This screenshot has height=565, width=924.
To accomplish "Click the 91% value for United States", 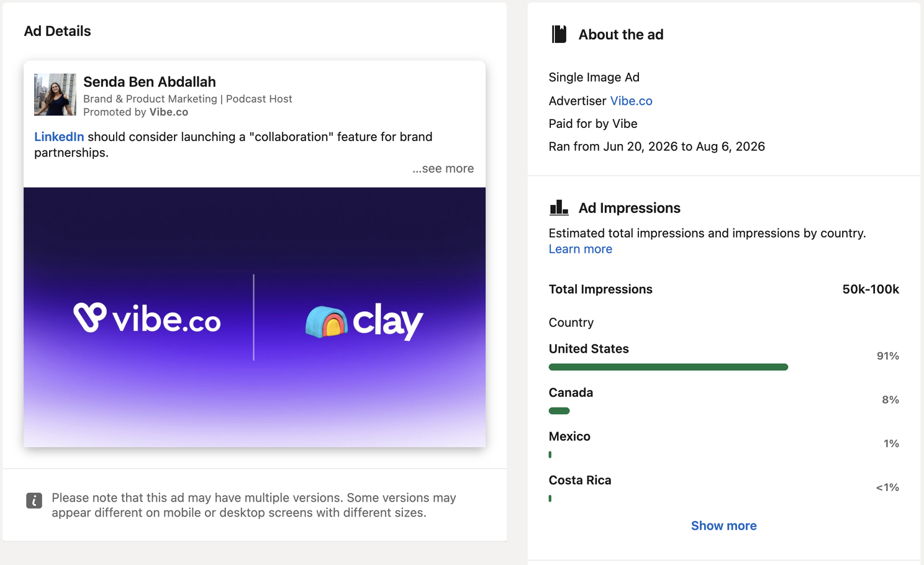I will (x=887, y=356).
